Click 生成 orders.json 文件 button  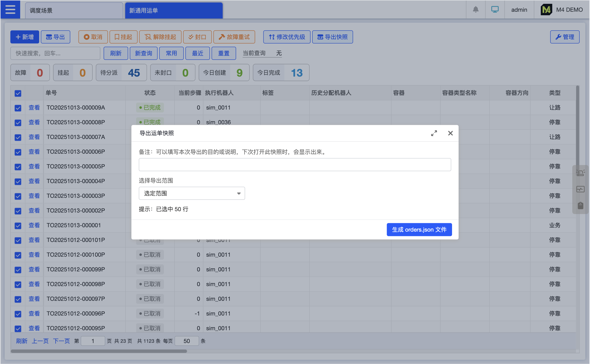click(419, 230)
